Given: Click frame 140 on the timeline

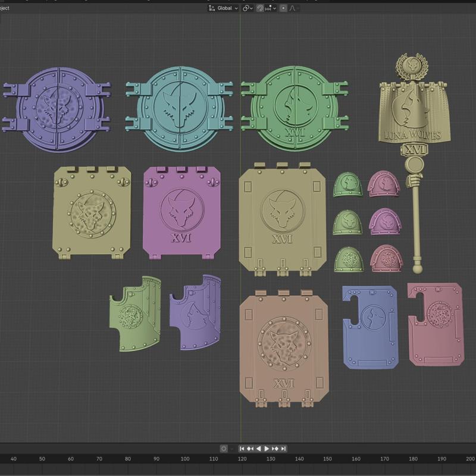Looking at the screenshot, I should [299, 459].
